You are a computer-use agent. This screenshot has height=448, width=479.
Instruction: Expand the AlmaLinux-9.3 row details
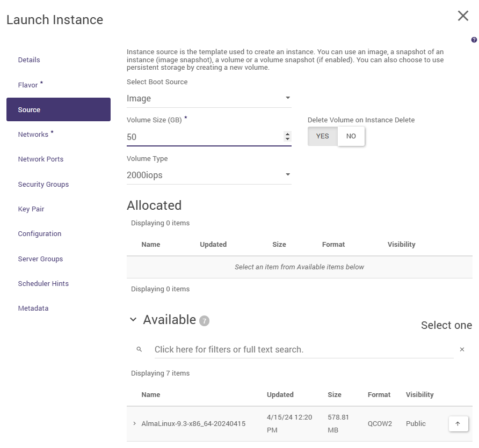point(135,424)
